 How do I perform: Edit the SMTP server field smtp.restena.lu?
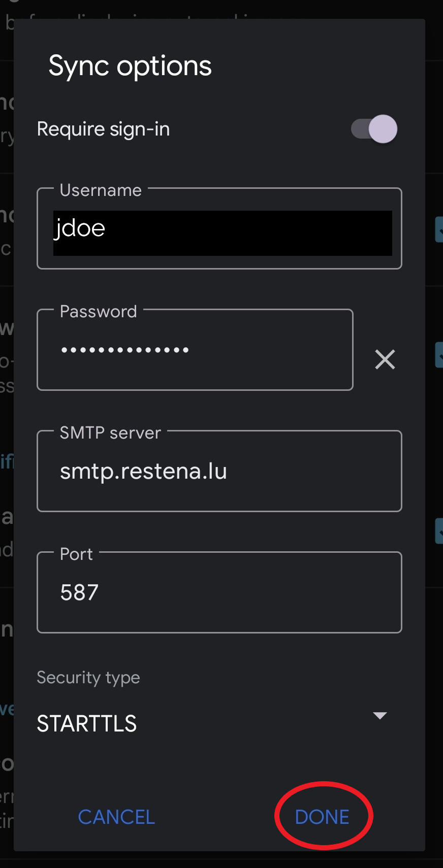(219, 471)
